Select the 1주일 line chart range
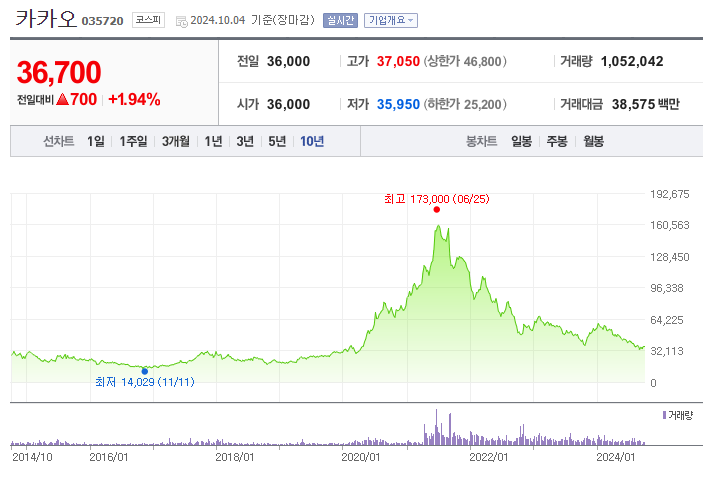 133,142
